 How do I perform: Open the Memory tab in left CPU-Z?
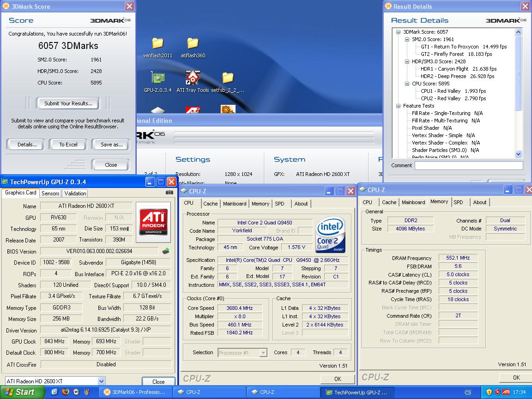pyautogui.click(x=260, y=204)
